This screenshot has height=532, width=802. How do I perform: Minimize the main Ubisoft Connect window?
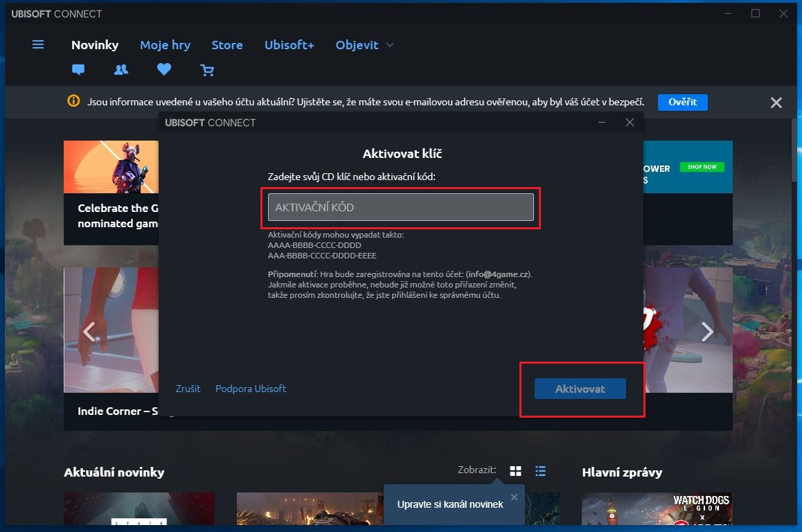click(728, 13)
